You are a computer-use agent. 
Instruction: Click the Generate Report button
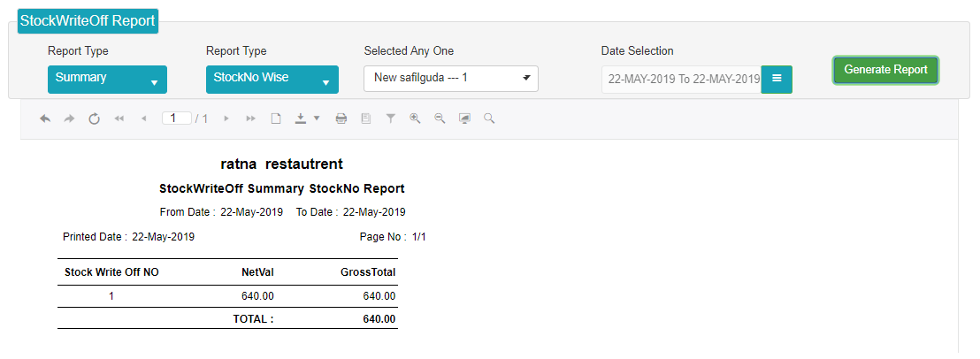pos(885,70)
